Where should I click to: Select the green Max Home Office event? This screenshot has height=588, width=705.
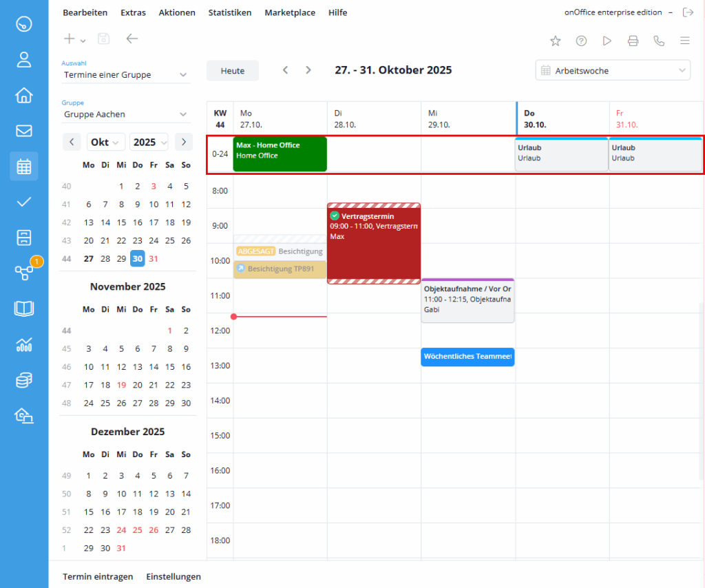coord(280,154)
